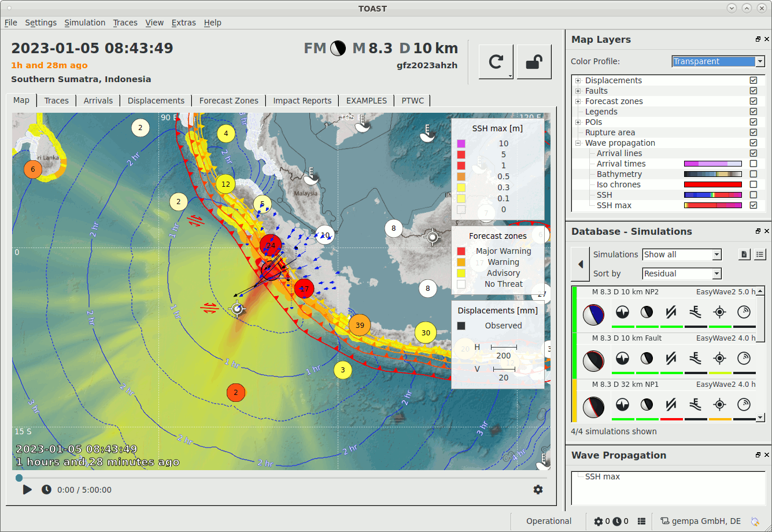
Task: Expand the Forecast zones tree node
Action: [578, 101]
